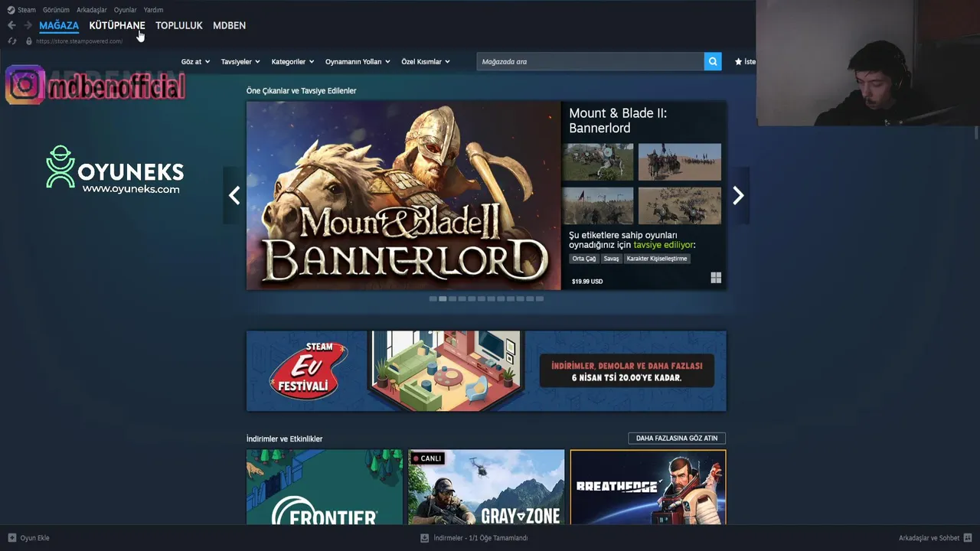The height and width of the screenshot is (551, 980).
Task: Click the plus icon next to Oyun Ekle
Action: coord(12,538)
